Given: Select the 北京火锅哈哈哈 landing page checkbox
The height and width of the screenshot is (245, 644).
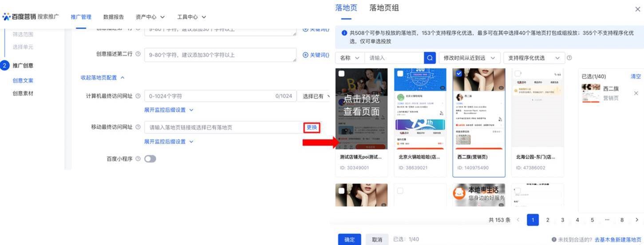Looking at the screenshot, I should (x=400, y=74).
